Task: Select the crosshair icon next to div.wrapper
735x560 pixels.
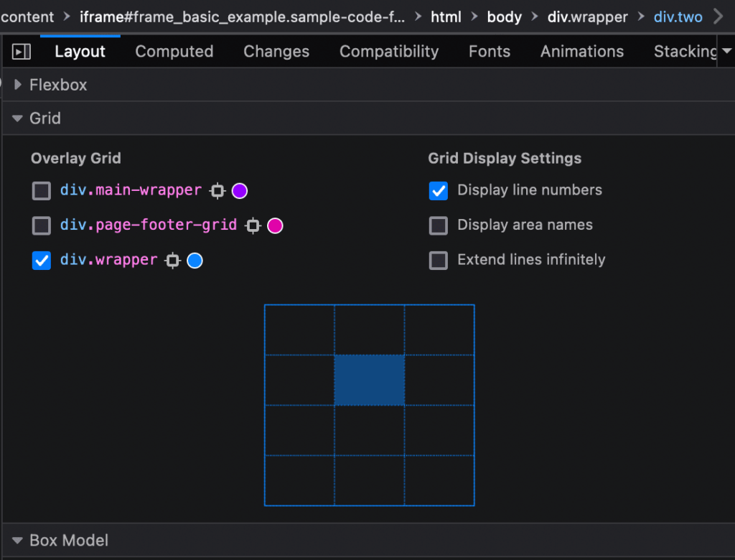Action: coord(172,261)
